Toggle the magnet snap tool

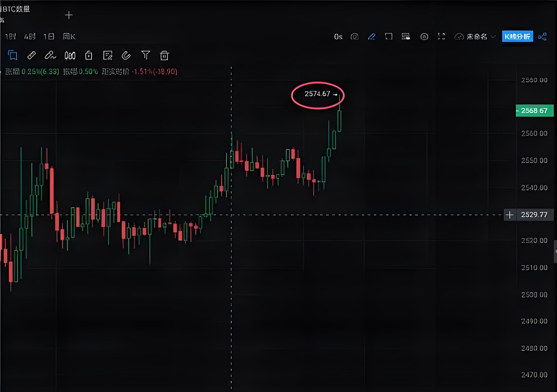(126, 55)
